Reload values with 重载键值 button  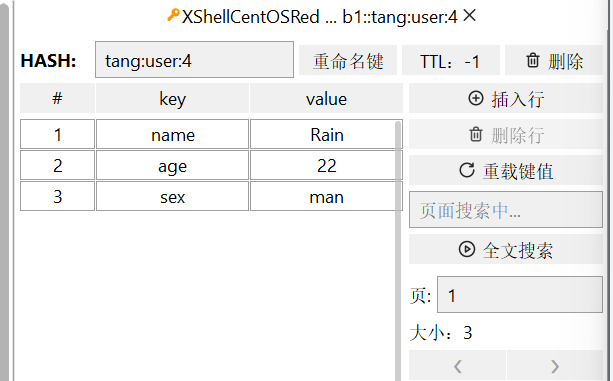(x=506, y=170)
